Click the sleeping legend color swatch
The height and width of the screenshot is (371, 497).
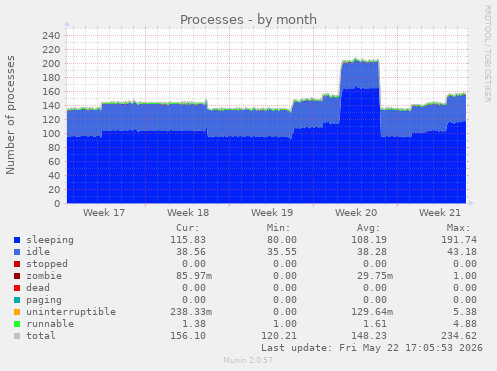click(17, 240)
